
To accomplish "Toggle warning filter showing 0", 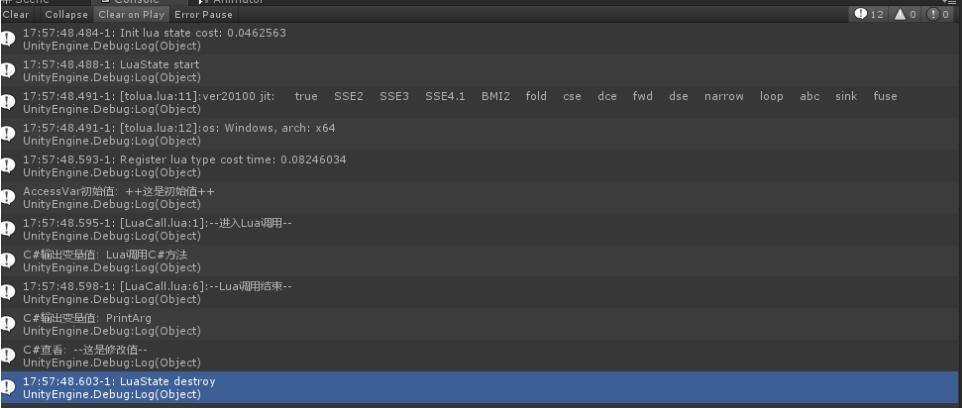I will 905,14.
